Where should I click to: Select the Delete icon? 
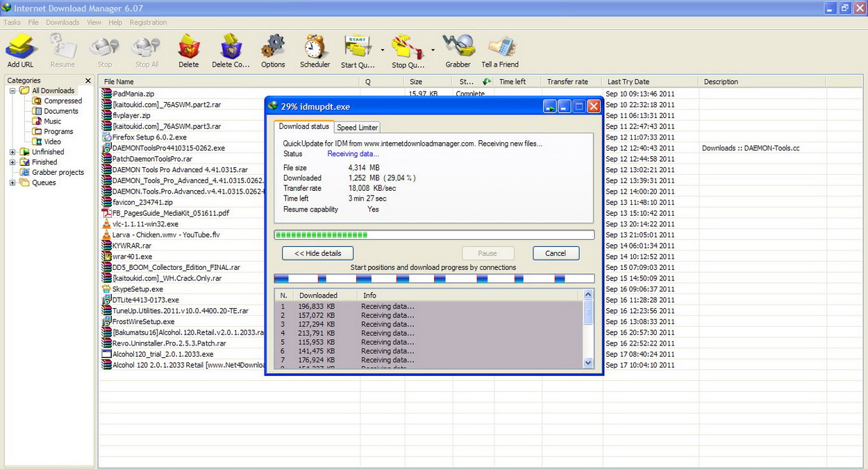(188, 49)
